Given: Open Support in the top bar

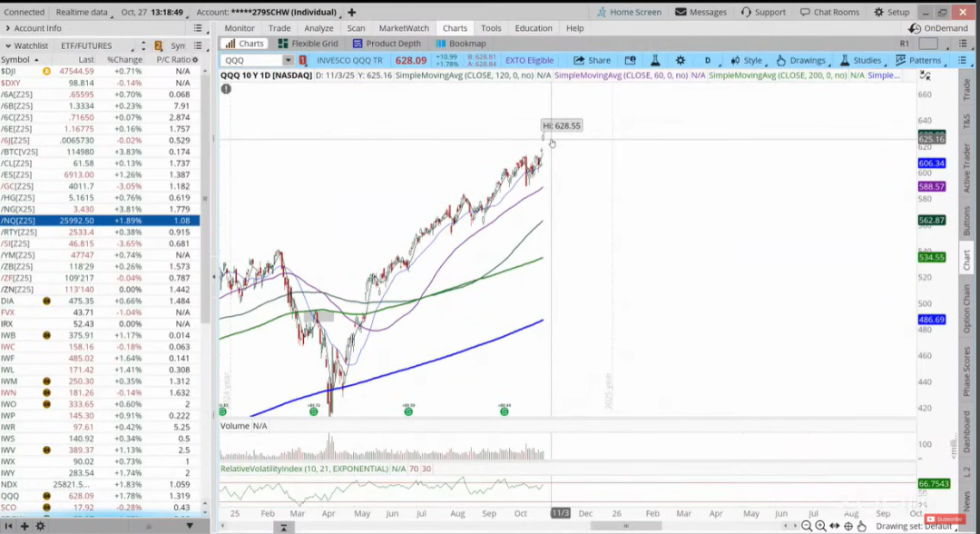Looking at the screenshot, I should (763, 12).
